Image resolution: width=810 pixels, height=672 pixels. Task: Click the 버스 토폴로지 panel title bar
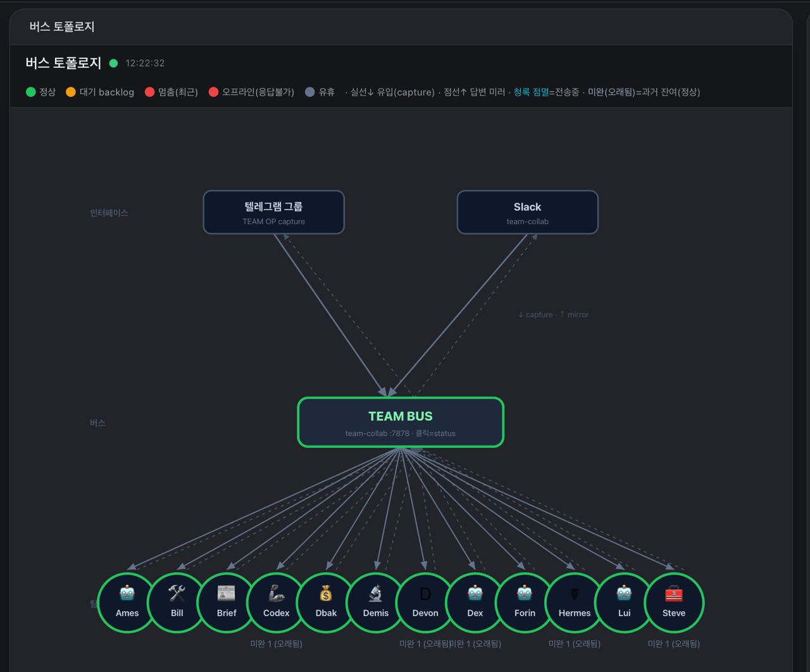point(401,27)
